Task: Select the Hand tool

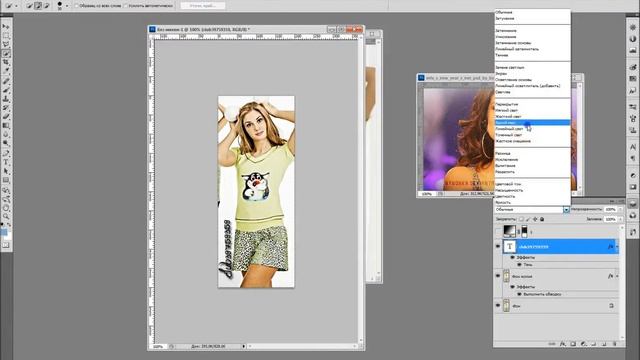Action: pos(6,208)
